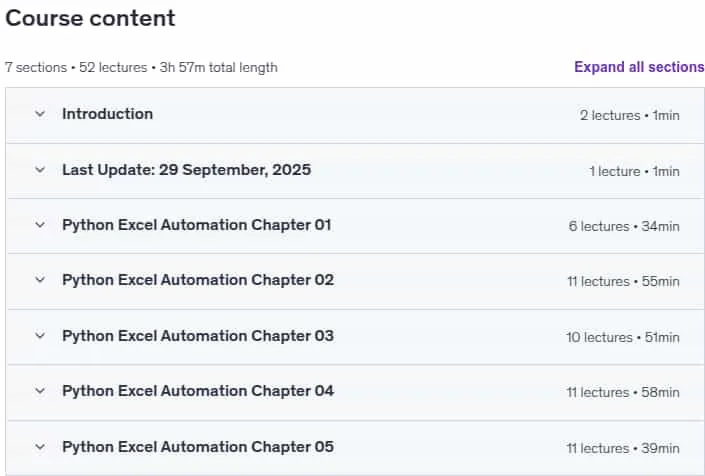Expand Chapter 05 via its chevron icon
The height and width of the screenshot is (476, 705).
point(40,447)
